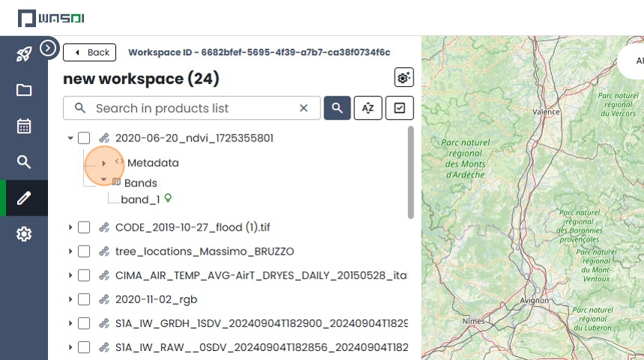Image resolution: width=644 pixels, height=360 pixels.
Task: Check the CODE_2019-10-27_flood (1).tif checkbox
Action: (x=84, y=228)
